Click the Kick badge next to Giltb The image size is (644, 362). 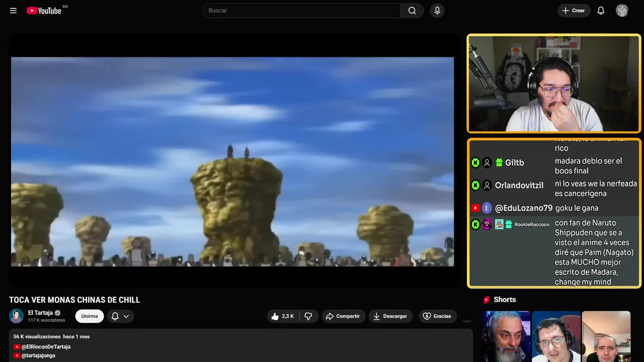(475, 163)
